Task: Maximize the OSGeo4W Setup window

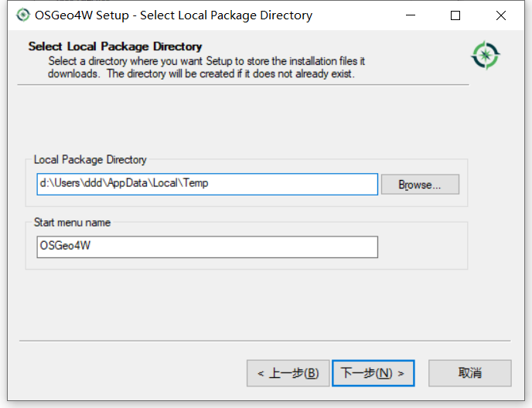Action: tap(455, 15)
